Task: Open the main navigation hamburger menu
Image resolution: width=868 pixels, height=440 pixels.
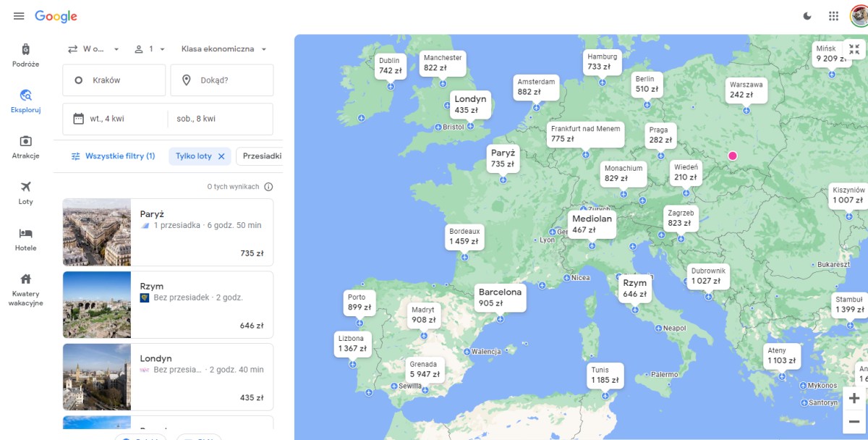Action: coord(19,15)
